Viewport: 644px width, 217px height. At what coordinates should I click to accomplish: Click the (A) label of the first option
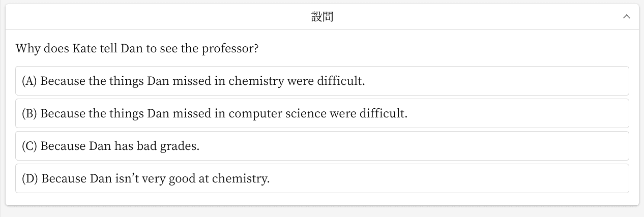[x=30, y=81]
